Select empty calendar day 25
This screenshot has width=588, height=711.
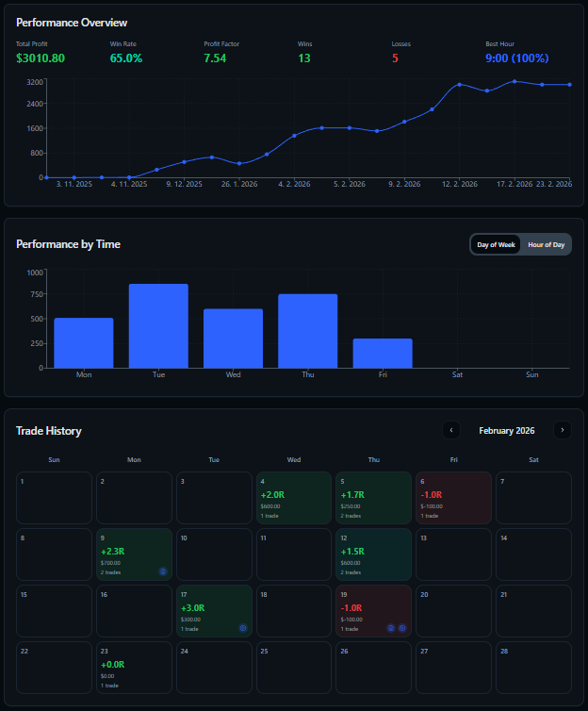[294, 668]
